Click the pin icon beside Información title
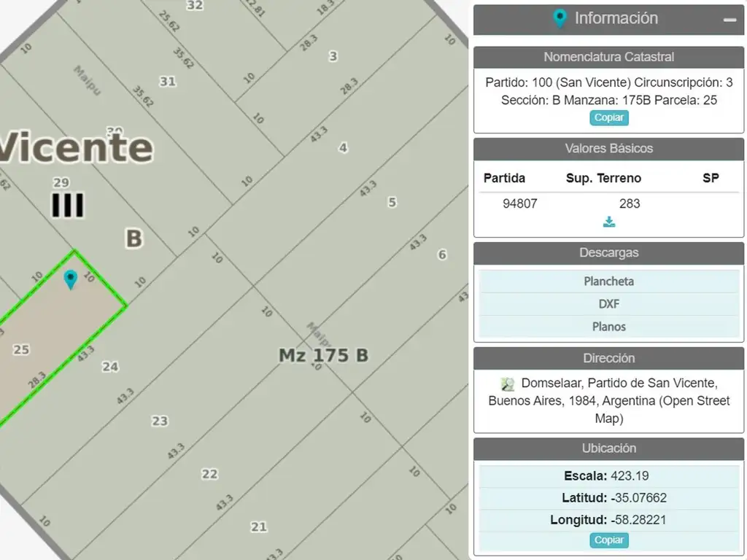Screen dimensions: 747x560 [x=560, y=19]
